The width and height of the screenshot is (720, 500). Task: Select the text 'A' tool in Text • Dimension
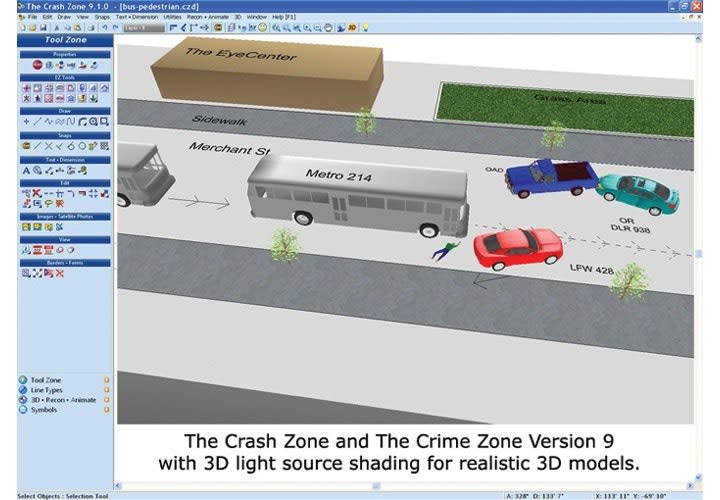[x=25, y=170]
